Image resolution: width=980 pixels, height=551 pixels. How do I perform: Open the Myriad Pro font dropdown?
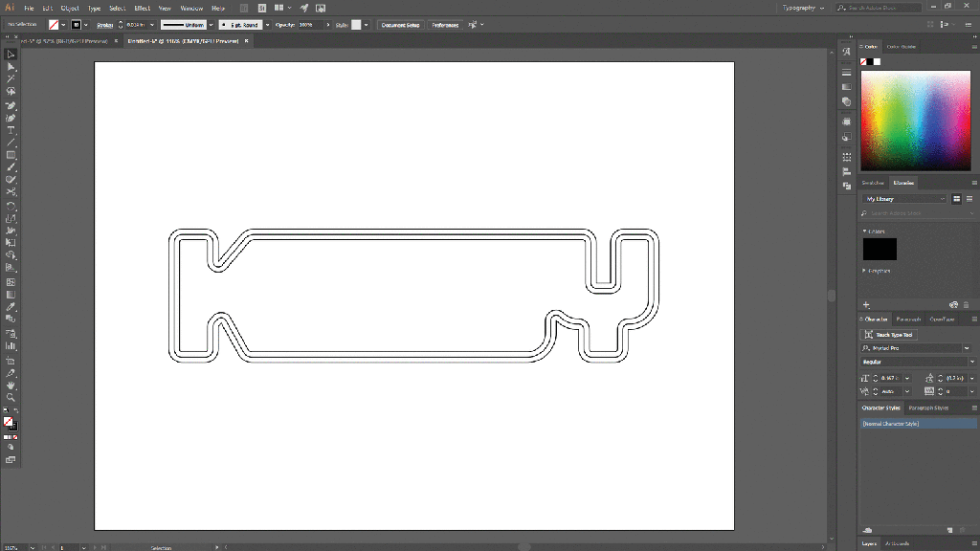point(966,348)
